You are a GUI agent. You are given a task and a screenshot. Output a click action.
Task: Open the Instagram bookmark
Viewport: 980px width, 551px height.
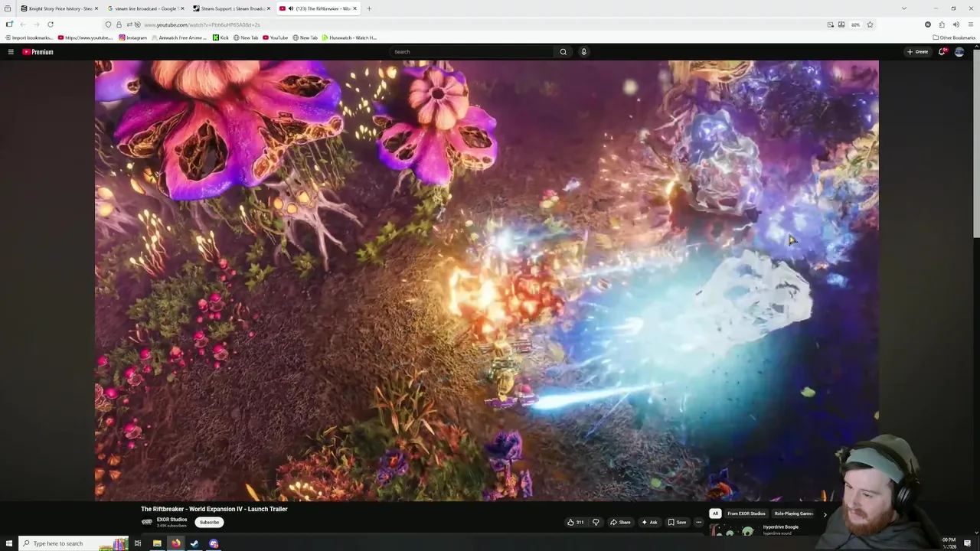pyautogui.click(x=133, y=37)
